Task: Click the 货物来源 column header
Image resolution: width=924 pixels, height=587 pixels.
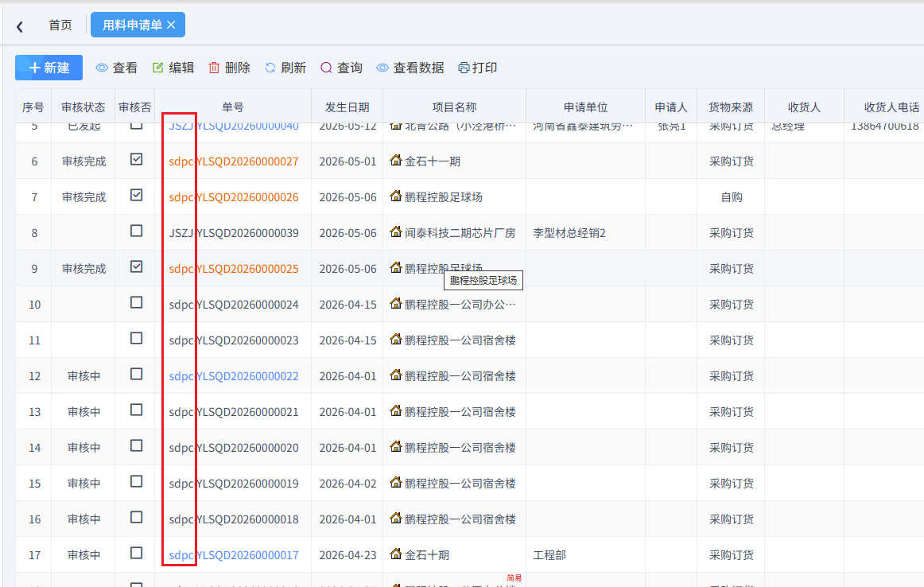Action: 731,107
